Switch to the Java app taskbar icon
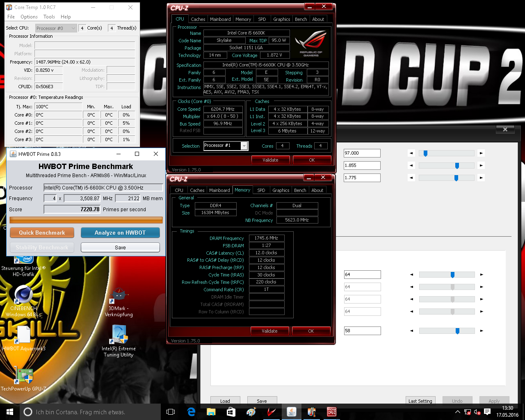 (291, 412)
